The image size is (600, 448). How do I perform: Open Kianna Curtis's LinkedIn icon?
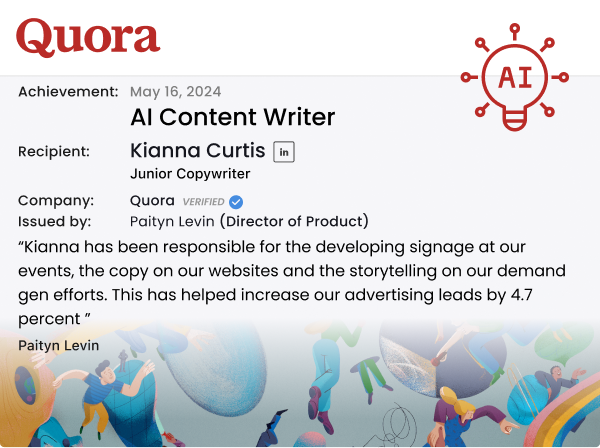pos(285,152)
